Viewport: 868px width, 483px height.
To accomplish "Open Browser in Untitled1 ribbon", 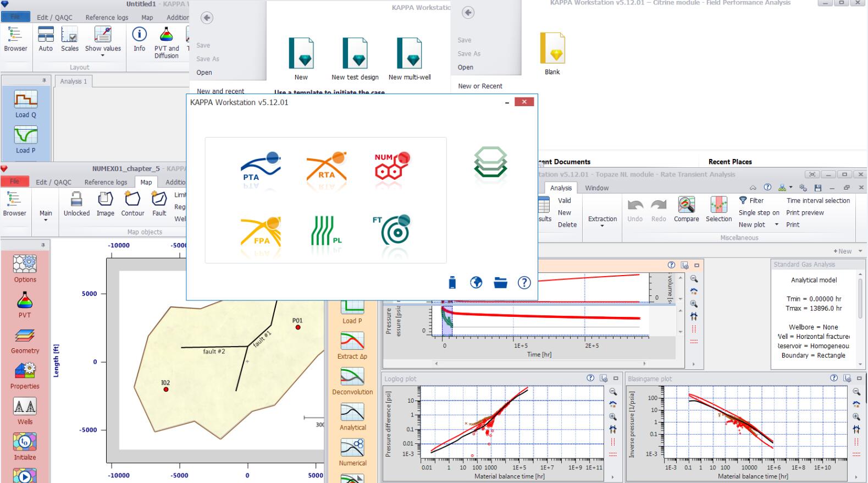I will point(15,39).
